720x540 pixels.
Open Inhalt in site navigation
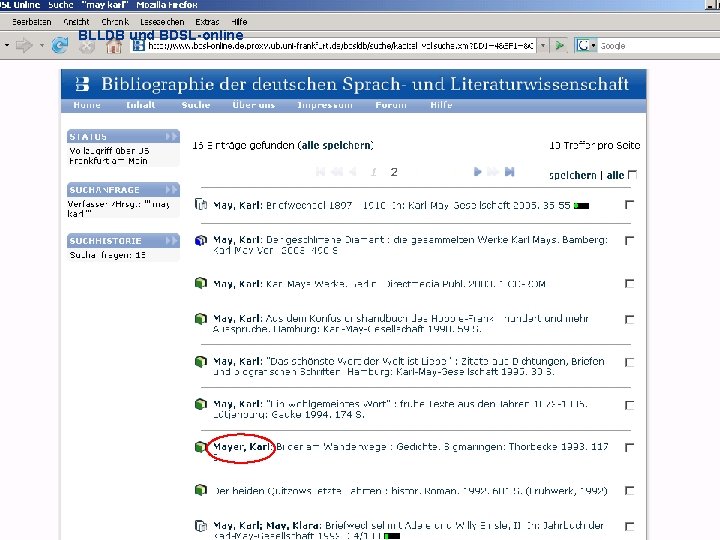pos(141,105)
